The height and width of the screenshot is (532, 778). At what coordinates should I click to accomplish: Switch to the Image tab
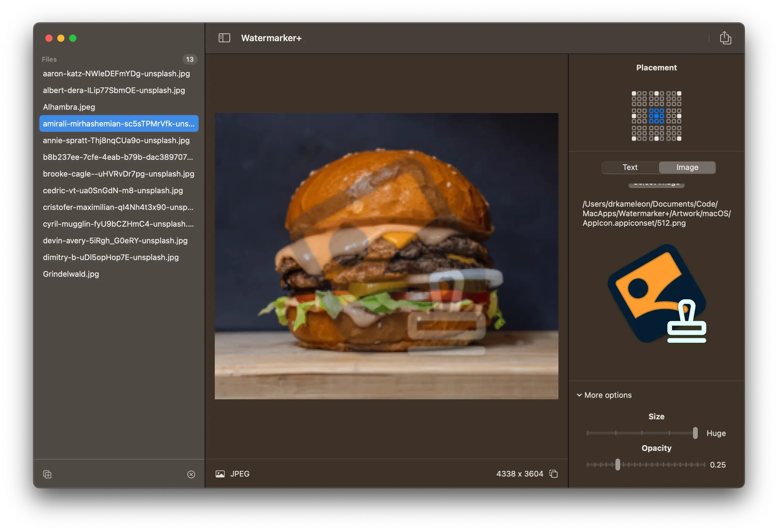click(687, 167)
